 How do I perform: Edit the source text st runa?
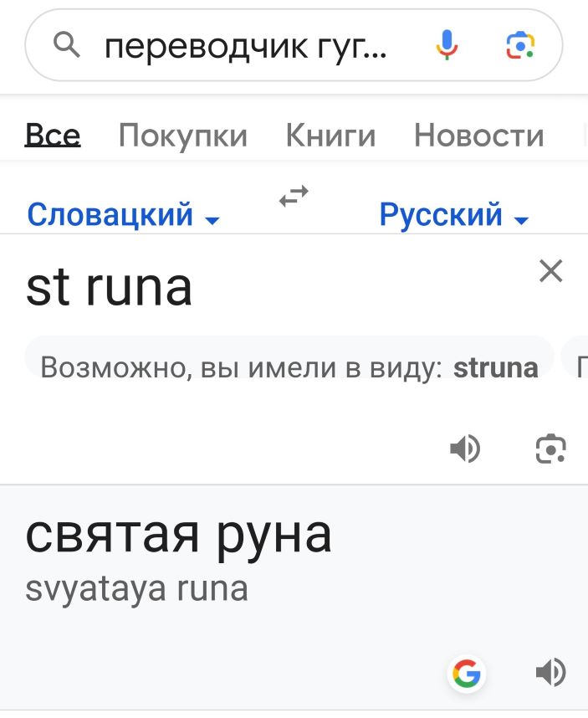click(109, 289)
